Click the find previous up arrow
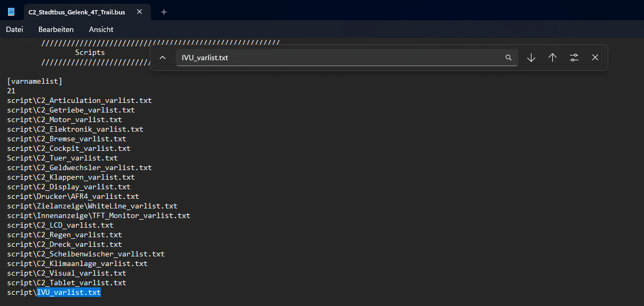644x306 pixels. point(552,58)
